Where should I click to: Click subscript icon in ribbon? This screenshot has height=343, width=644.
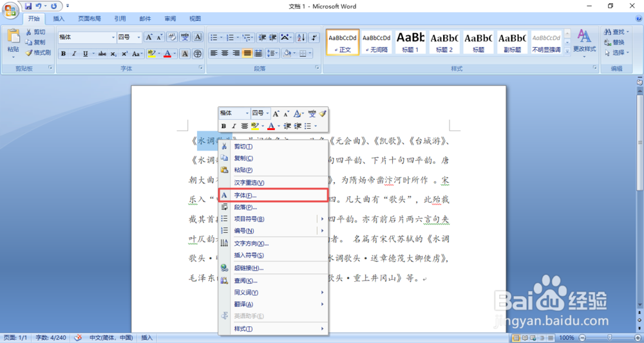click(x=113, y=54)
